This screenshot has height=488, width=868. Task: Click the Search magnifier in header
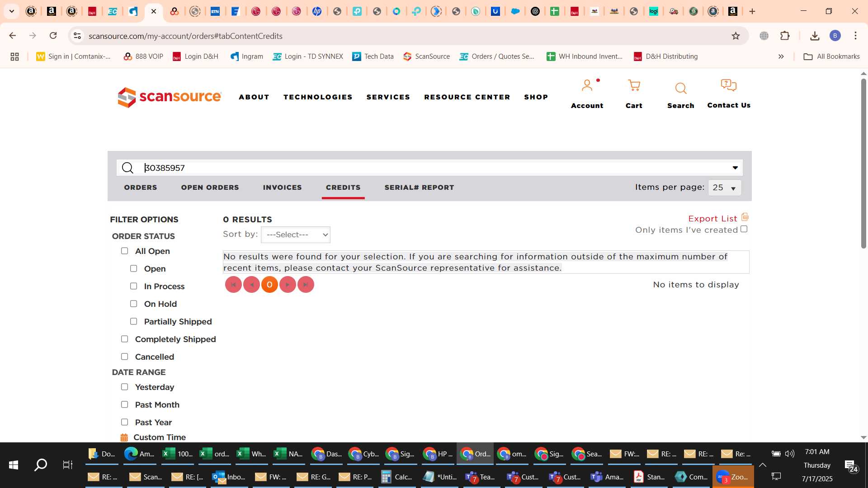pyautogui.click(x=680, y=88)
